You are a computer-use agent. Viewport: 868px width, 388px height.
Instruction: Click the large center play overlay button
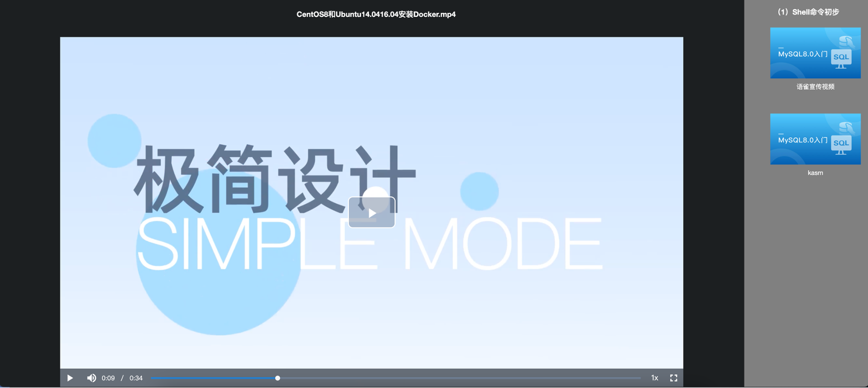point(371,212)
